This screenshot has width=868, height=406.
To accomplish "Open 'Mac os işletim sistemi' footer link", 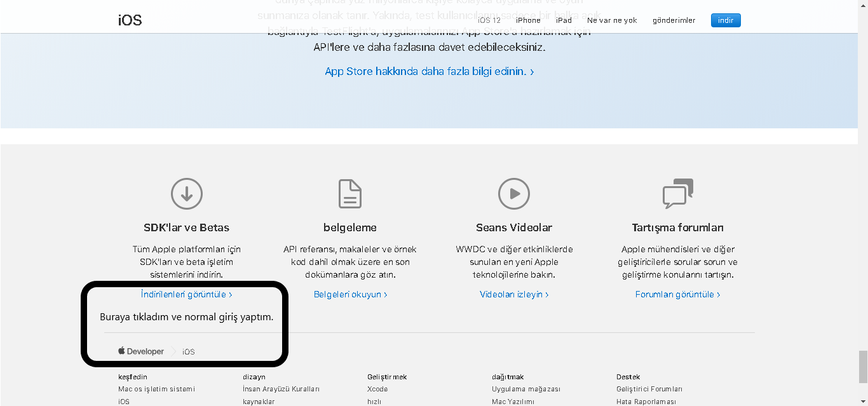I will coord(156,389).
